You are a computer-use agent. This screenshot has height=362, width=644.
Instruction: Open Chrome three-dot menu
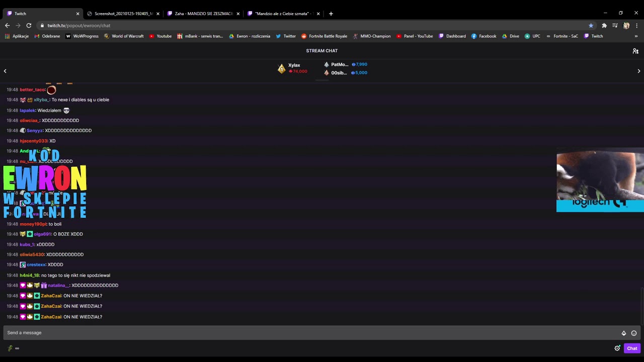(636, 25)
